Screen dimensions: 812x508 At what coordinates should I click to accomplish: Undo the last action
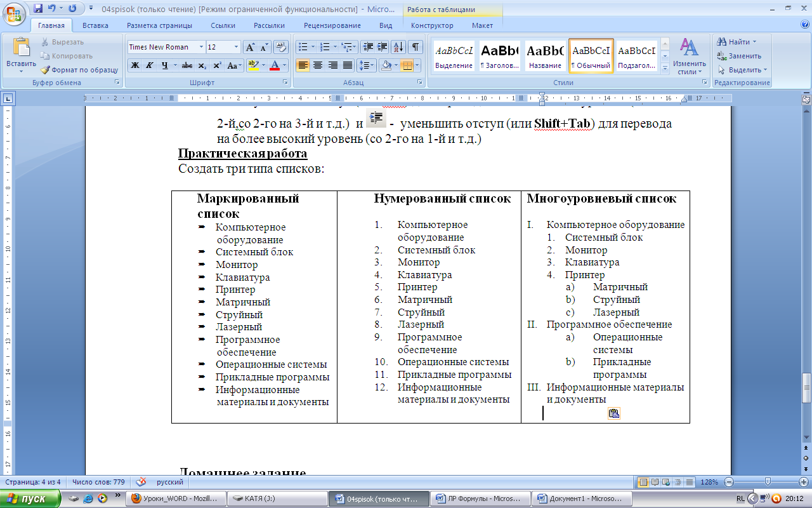pyautogui.click(x=51, y=9)
